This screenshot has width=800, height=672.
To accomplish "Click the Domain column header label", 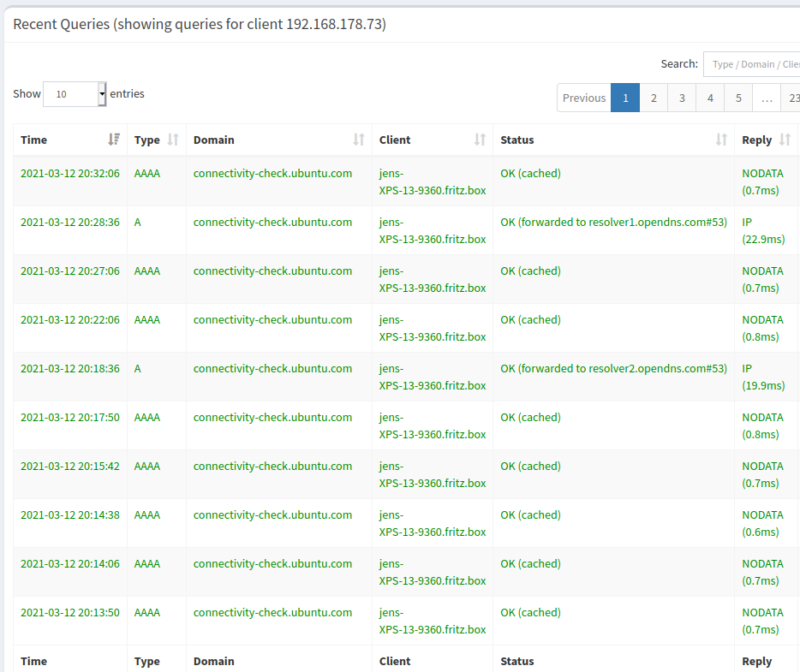I will (214, 140).
